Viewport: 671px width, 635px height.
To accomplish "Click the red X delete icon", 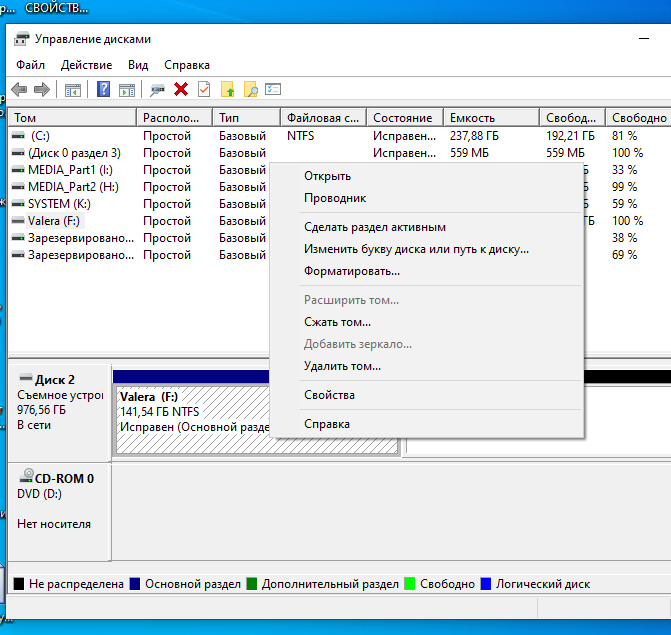I will [181, 89].
